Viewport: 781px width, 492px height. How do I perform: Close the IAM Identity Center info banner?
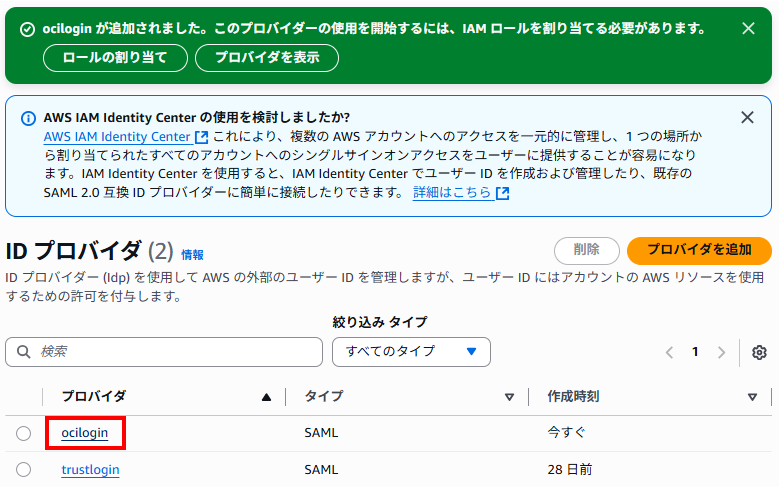pos(747,117)
